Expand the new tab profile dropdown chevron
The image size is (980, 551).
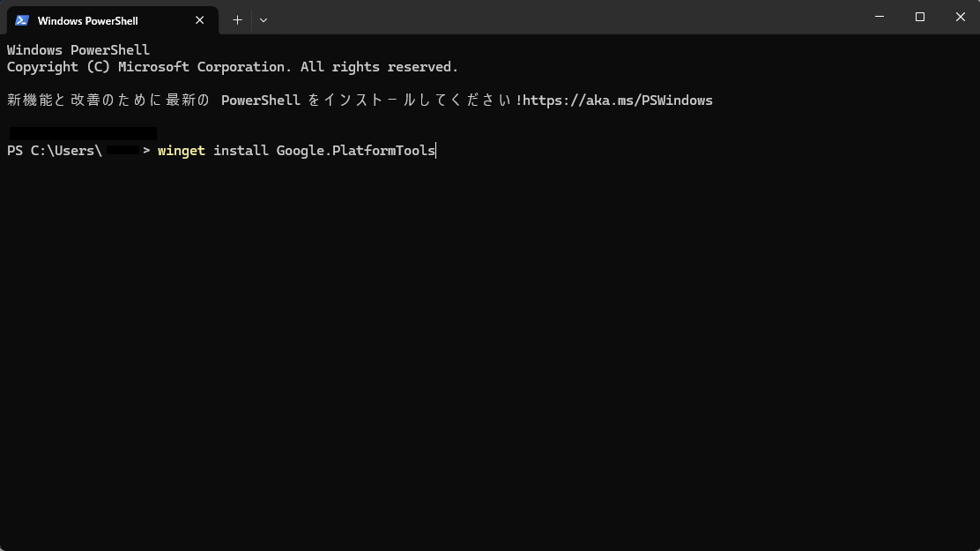point(264,20)
